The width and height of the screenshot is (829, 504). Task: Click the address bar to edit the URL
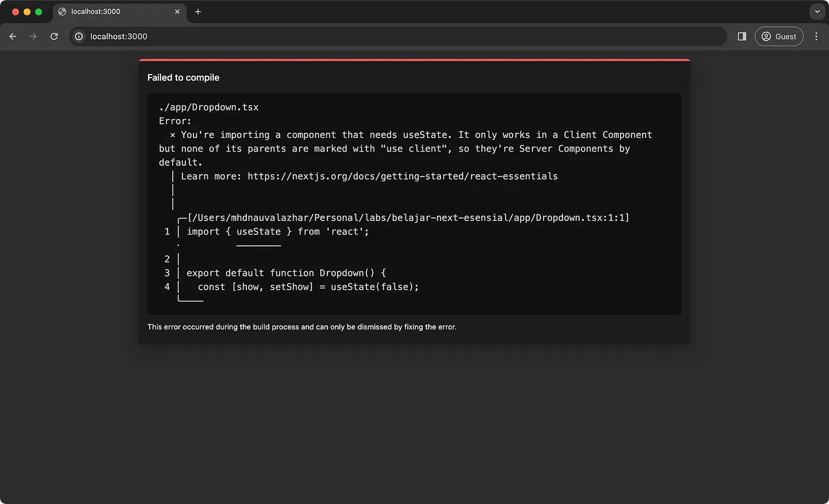(x=355, y=36)
